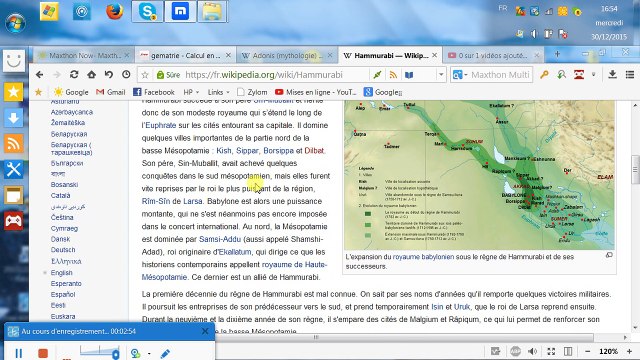Open the English language version

62,273
